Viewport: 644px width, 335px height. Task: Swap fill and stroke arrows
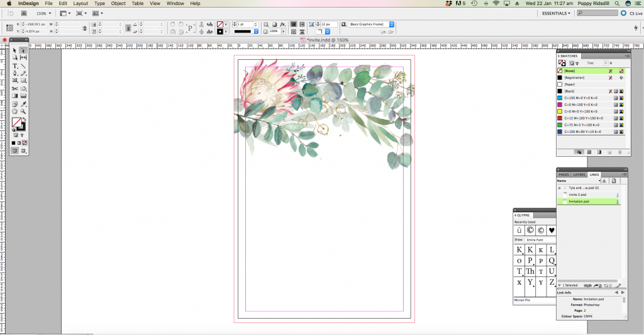click(x=24, y=119)
